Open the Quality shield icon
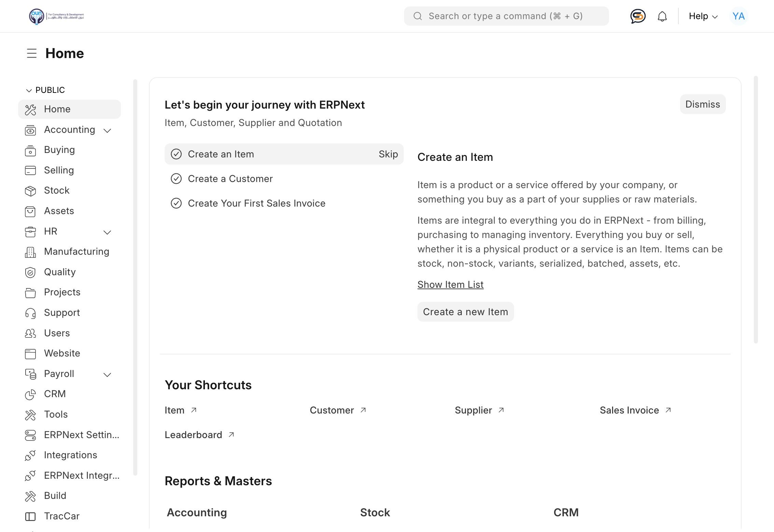 click(x=30, y=272)
